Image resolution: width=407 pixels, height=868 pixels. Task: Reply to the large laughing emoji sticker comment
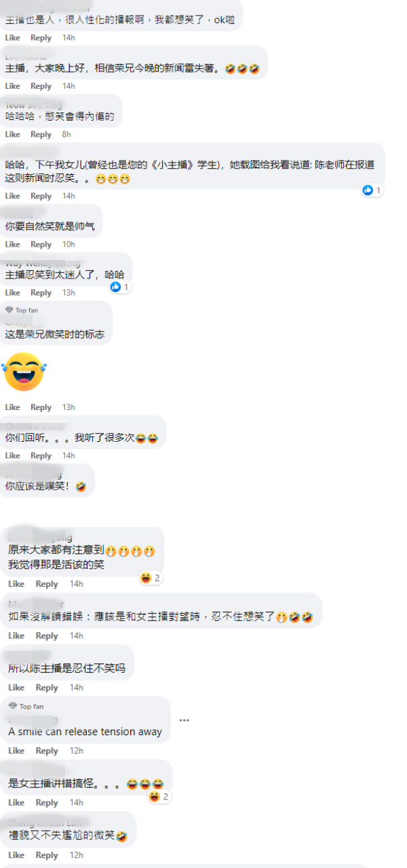(x=41, y=407)
